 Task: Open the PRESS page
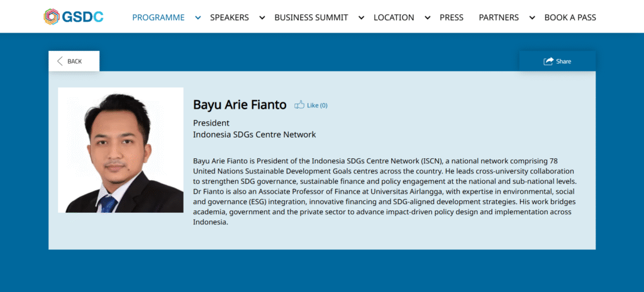(452, 18)
